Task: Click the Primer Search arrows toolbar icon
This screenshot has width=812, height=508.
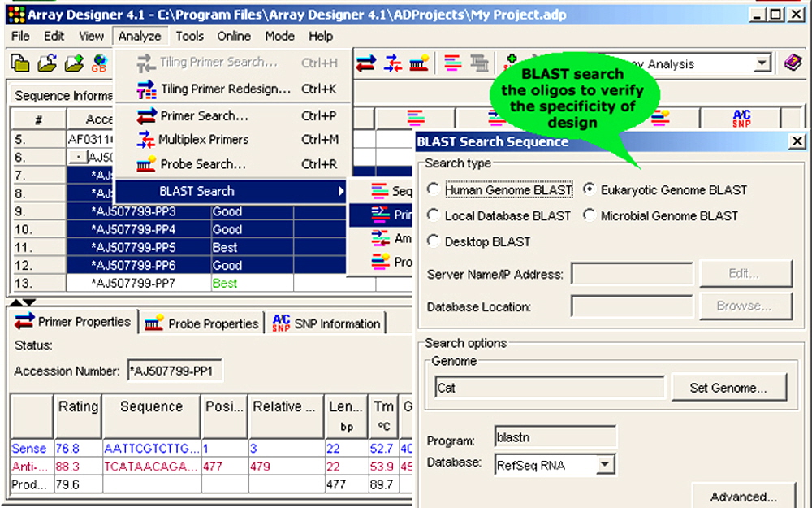Action: [366, 63]
